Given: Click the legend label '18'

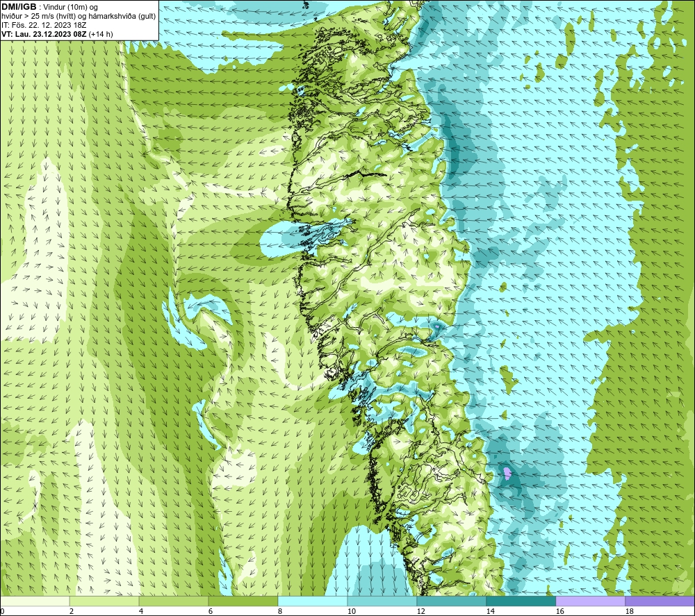Looking at the screenshot, I should click(x=629, y=612).
